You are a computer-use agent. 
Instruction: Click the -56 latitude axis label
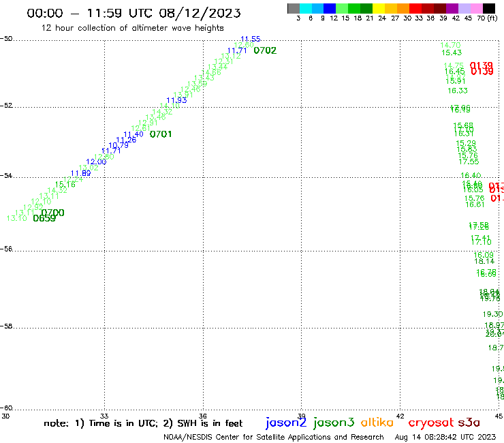click(6, 249)
